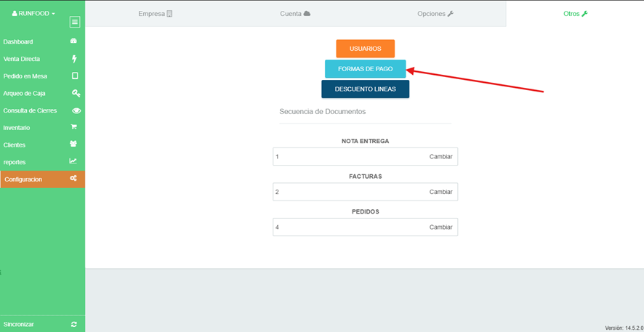Image resolution: width=644 pixels, height=332 pixels.
Task: Click the DESCUENTO LINEAS button
Action: 365,89
